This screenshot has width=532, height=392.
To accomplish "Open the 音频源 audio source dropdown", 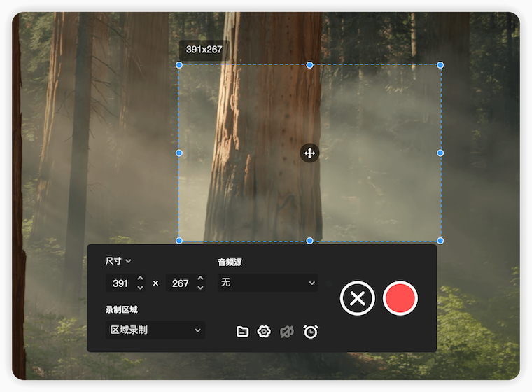I will [x=267, y=283].
